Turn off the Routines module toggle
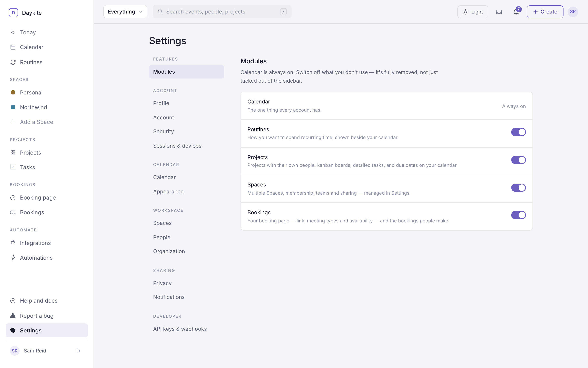Screen dimensions: 588x368 tap(518, 132)
